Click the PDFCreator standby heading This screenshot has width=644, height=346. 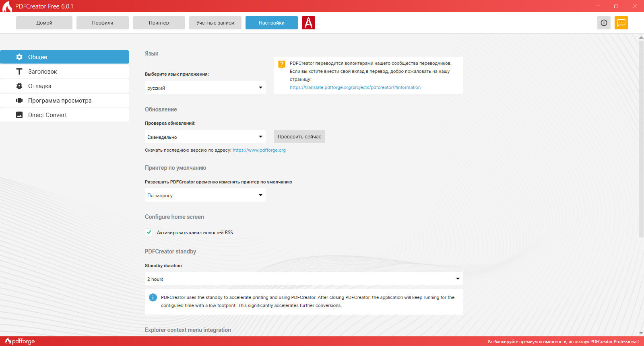[x=171, y=251]
